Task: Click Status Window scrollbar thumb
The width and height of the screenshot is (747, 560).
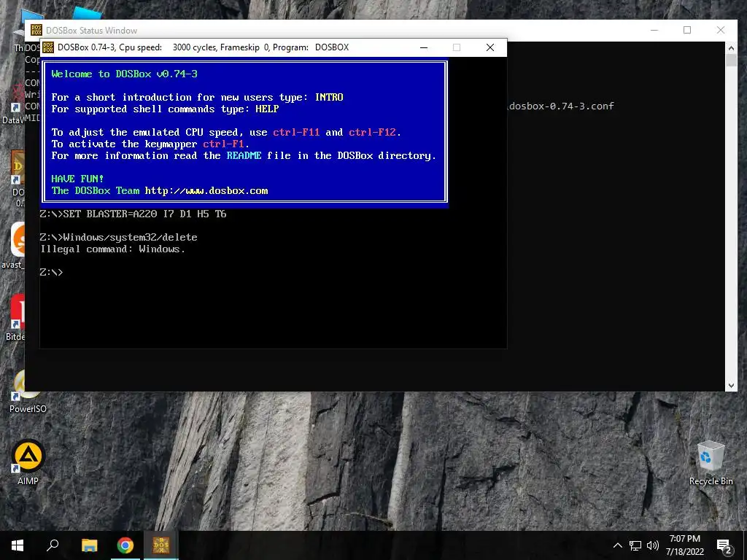Action: pyautogui.click(x=731, y=60)
